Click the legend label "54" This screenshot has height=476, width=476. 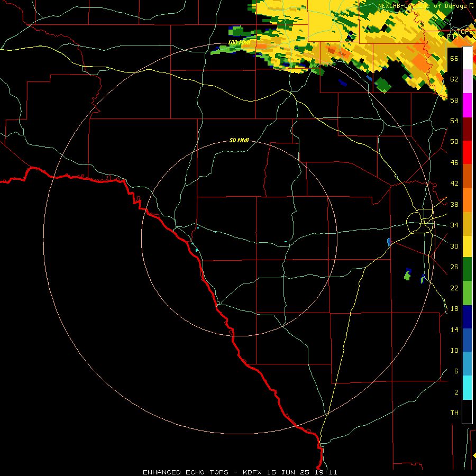coord(454,121)
